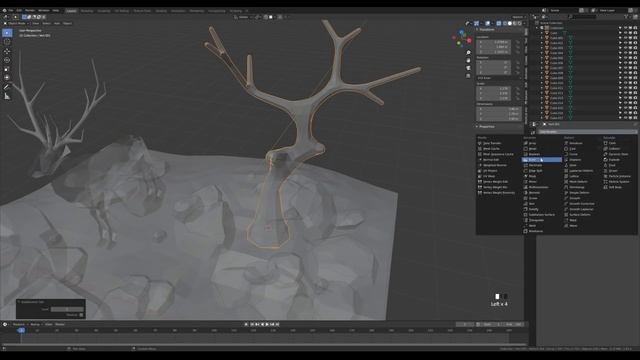Screen dimensions: 640x360
Task: Toggle the Location X lock icon
Action: 518,42
